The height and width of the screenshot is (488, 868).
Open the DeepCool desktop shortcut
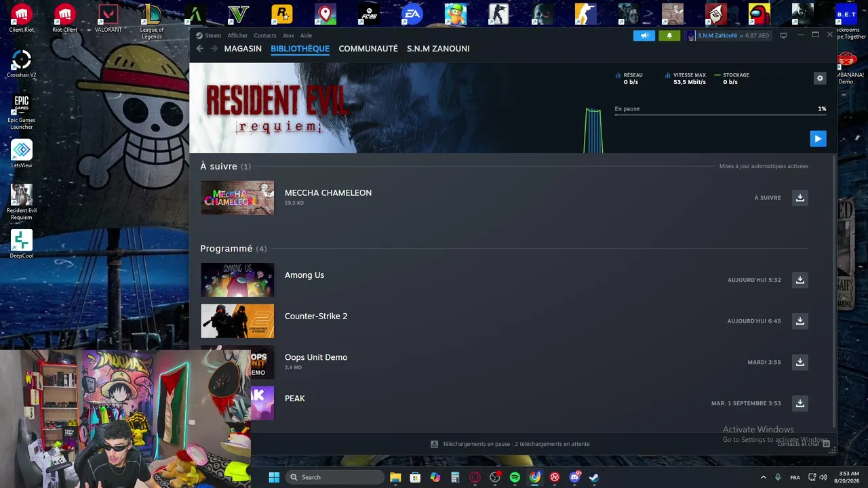(x=22, y=245)
